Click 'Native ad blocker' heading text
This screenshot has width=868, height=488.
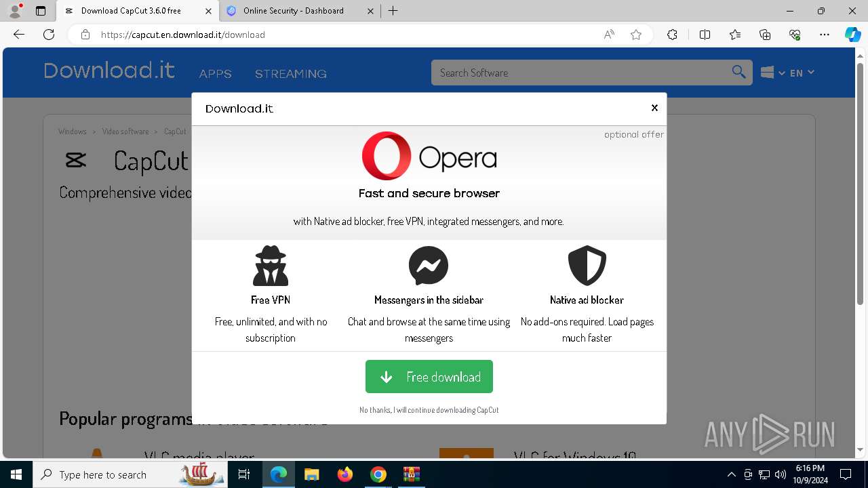click(587, 300)
